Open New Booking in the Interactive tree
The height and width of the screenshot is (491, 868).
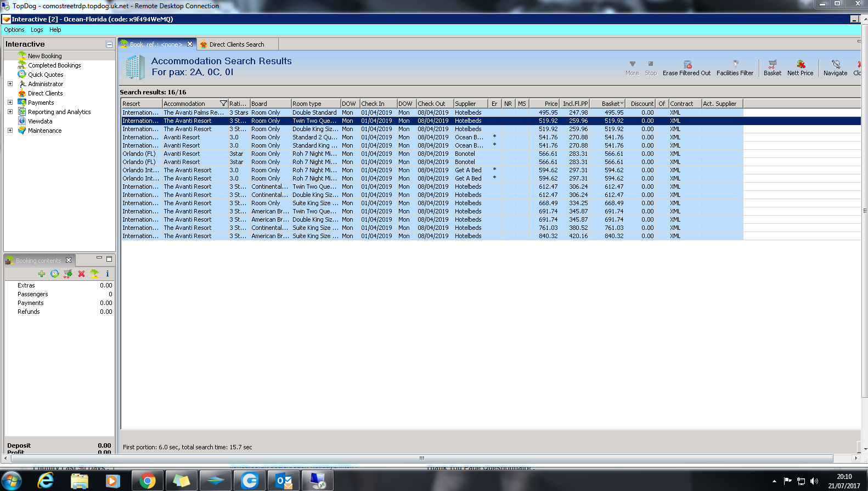pyautogui.click(x=44, y=56)
